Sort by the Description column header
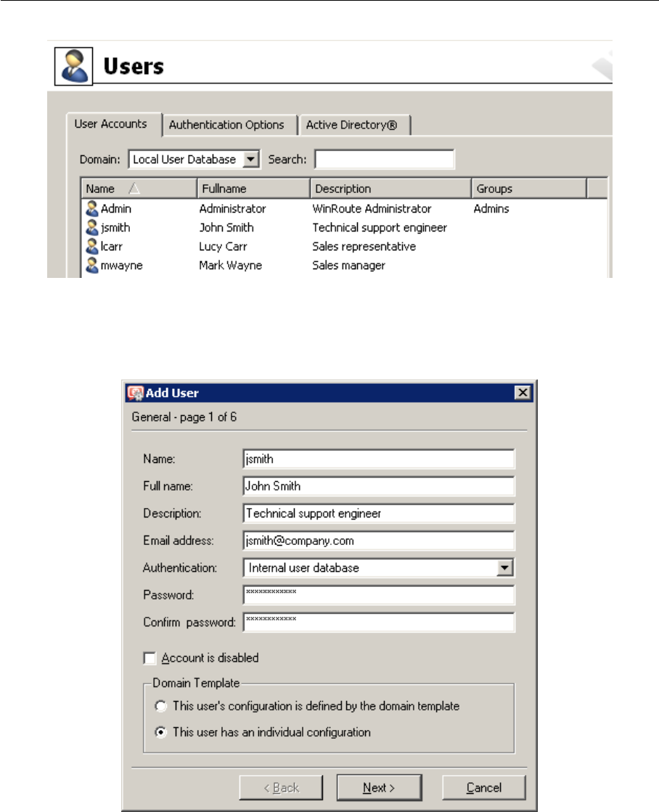659x812 pixels. pos(390,189)
